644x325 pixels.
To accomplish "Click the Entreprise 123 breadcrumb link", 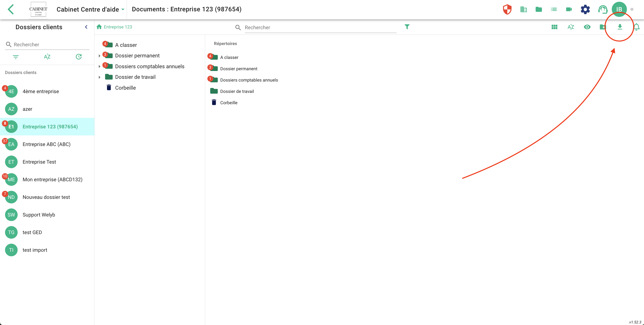I will coord(118,27).
